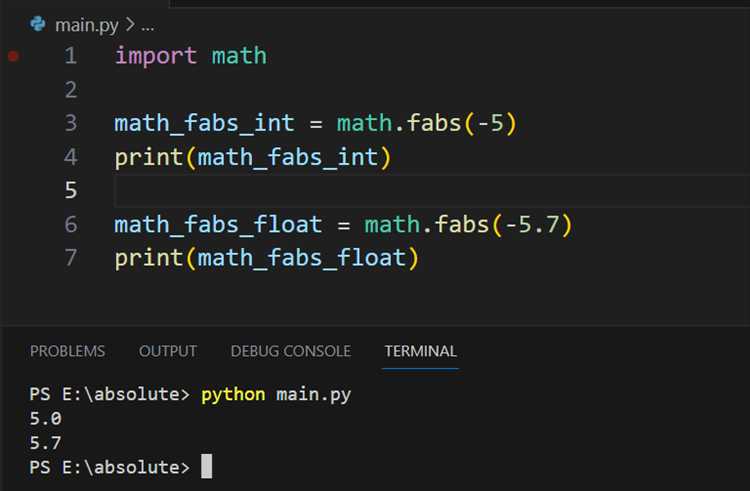Switch to the PROBLEMS panel tab
Image resolution: width=750 pixels, height=491 pixels.
pyautogui.click(x=67, y=351)
